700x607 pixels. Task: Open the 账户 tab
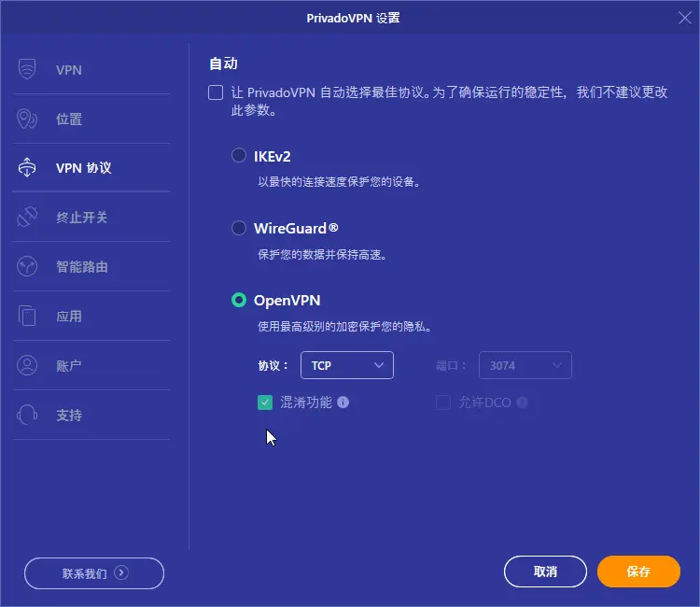[91, 365]
